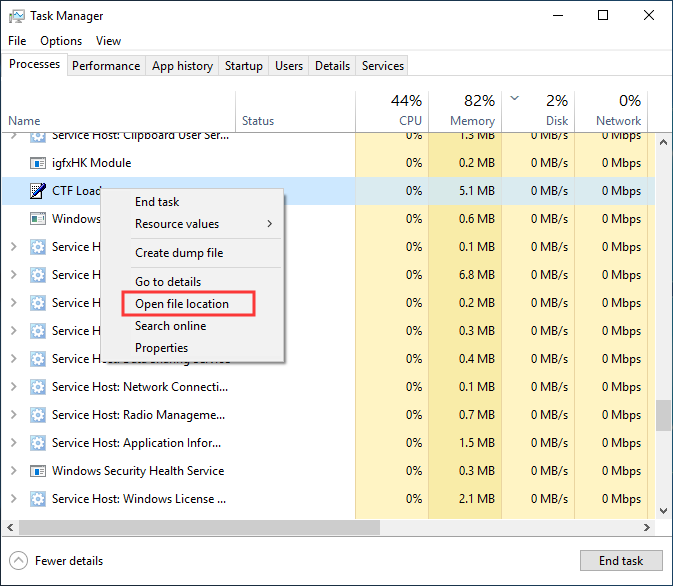This screenshot has width=673, height=586.
Task: Click the igfxHK Module process icon
Action: (x=38, y=163)
